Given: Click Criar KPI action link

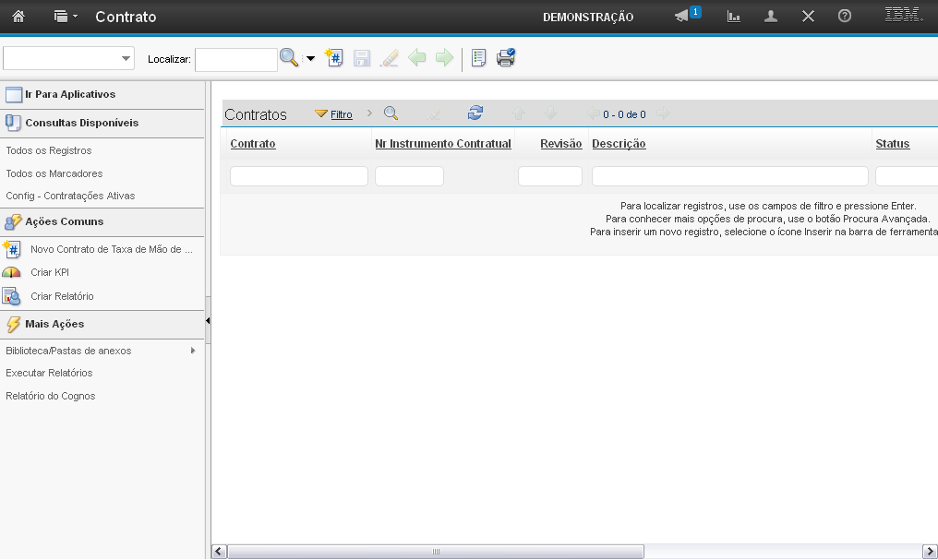Looking at the screenshot, I should [50, 272].
